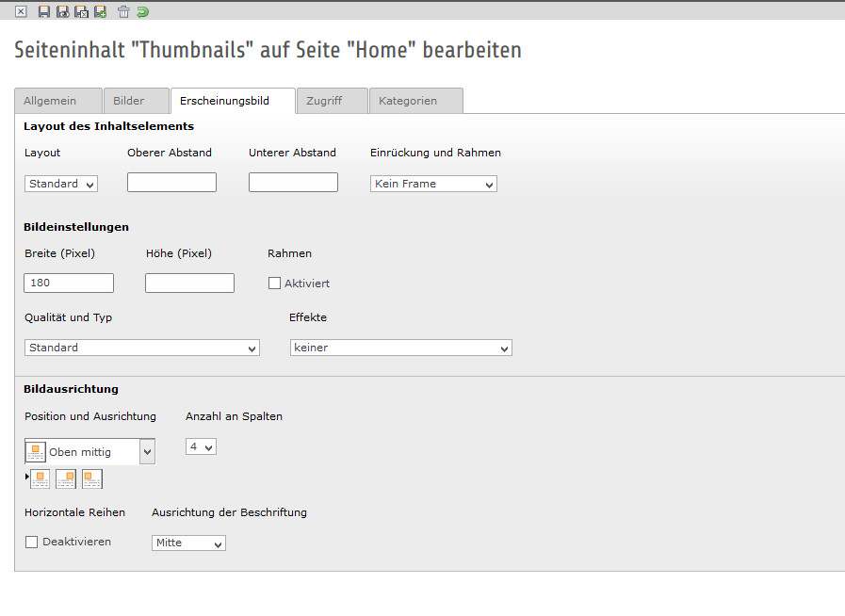845x616 pixels.
Task: Open the Position und Ausrichtung selector
Action: click(x=90, y=451)
